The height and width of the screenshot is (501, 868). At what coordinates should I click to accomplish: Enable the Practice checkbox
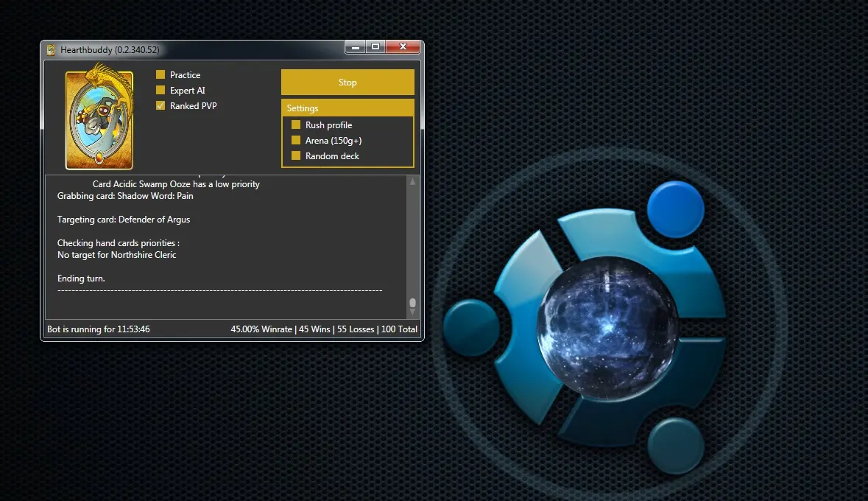pos(160,74)
